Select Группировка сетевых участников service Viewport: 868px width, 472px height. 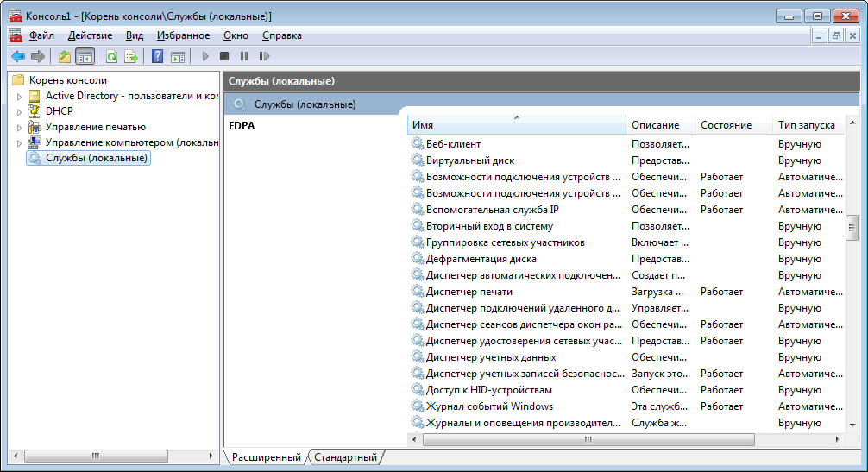(626, 242)
